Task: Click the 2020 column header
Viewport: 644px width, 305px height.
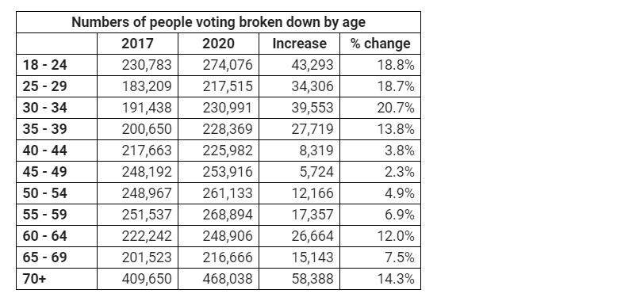Action: pos(219,44)
